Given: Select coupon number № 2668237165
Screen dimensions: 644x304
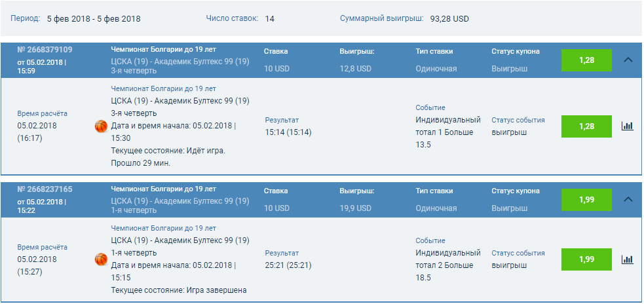Looking at the screenshot, I should click(45, 189).
